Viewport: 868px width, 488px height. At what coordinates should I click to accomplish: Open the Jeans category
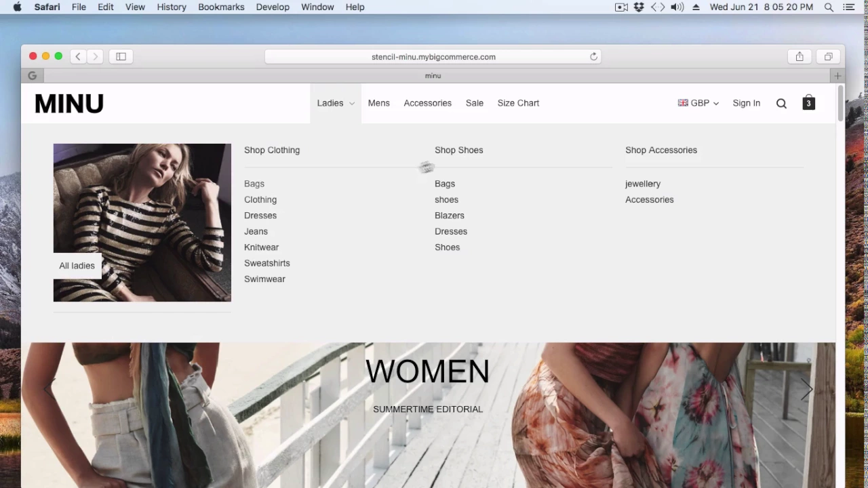tap(256, 231)
